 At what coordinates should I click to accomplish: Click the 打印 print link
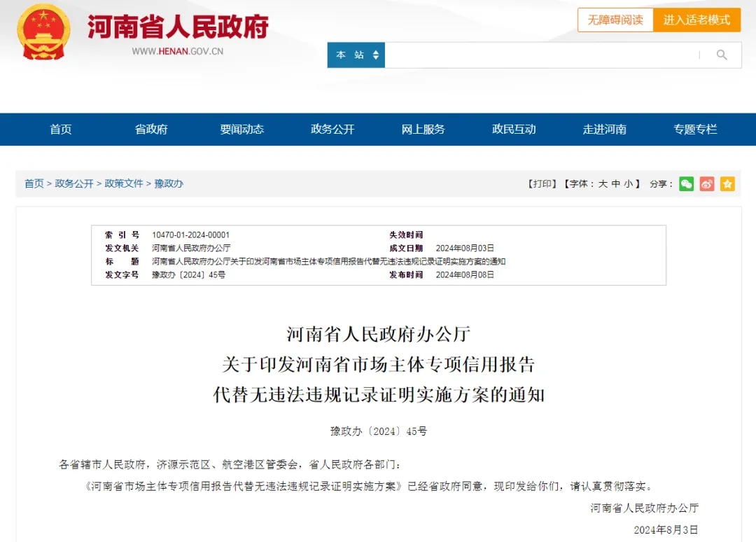pos(541,183)
